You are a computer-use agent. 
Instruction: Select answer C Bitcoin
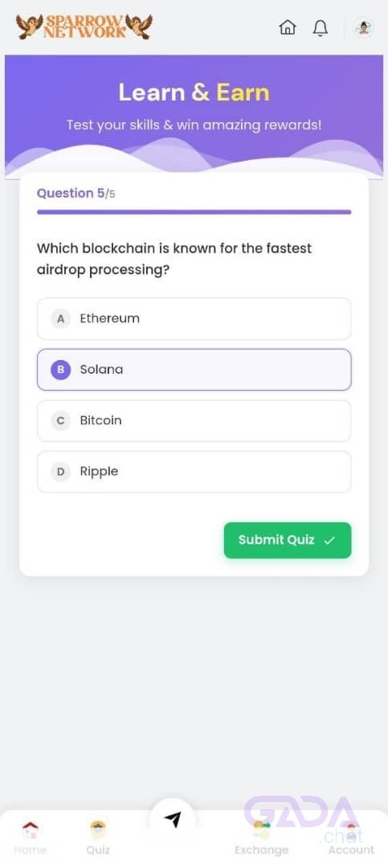coord(194,420)
